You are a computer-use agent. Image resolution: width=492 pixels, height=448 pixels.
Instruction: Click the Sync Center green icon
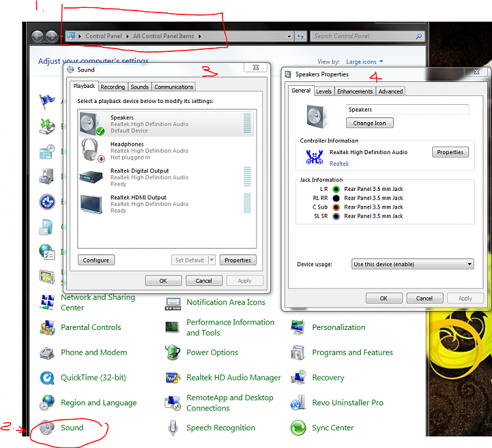pyautogui.click(x=298, y=428)
